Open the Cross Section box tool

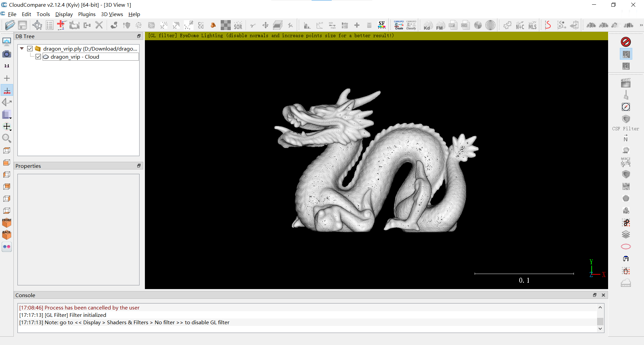pos(278,25)
